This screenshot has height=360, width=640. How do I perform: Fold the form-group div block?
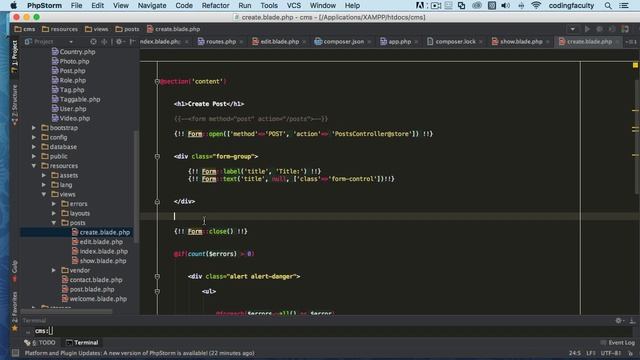[x=157, y=156]
